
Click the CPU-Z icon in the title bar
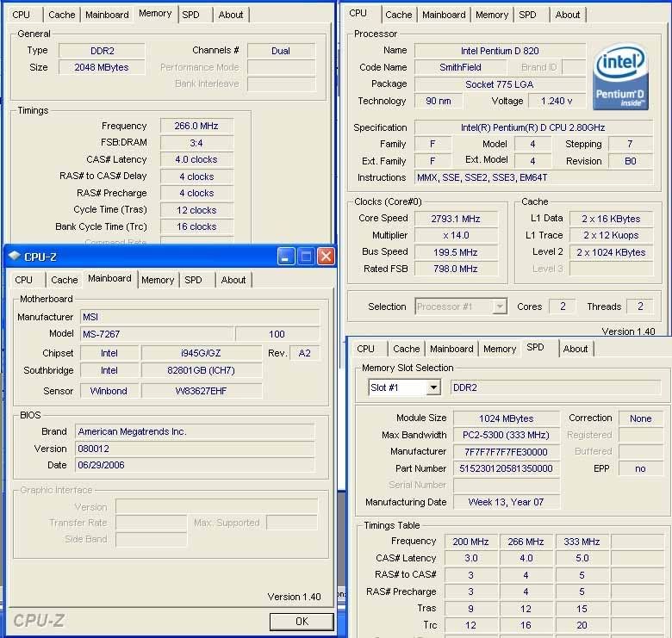(x=15, y=256)
